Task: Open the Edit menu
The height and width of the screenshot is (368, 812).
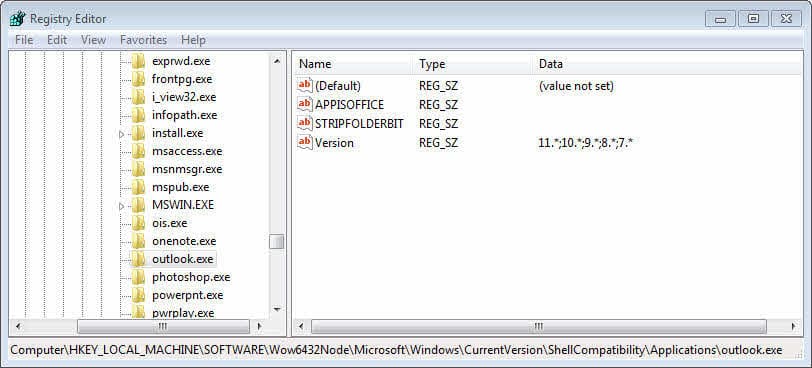Action: [x=57, y=40]
